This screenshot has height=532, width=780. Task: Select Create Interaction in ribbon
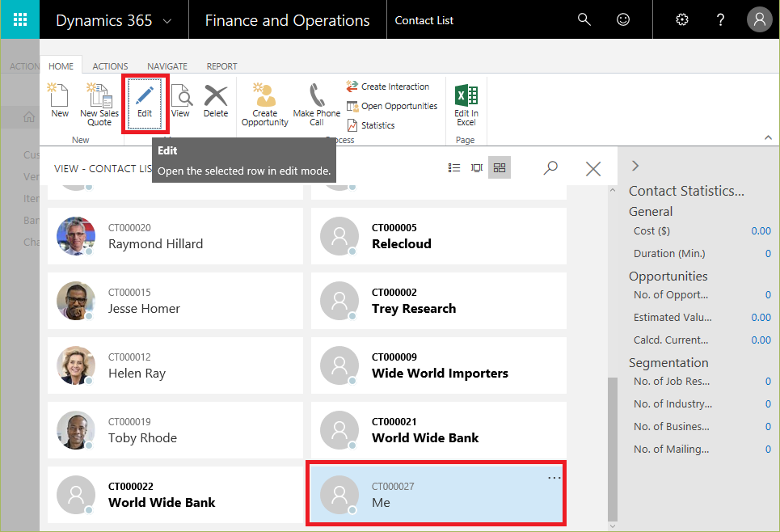pos(388,87)
